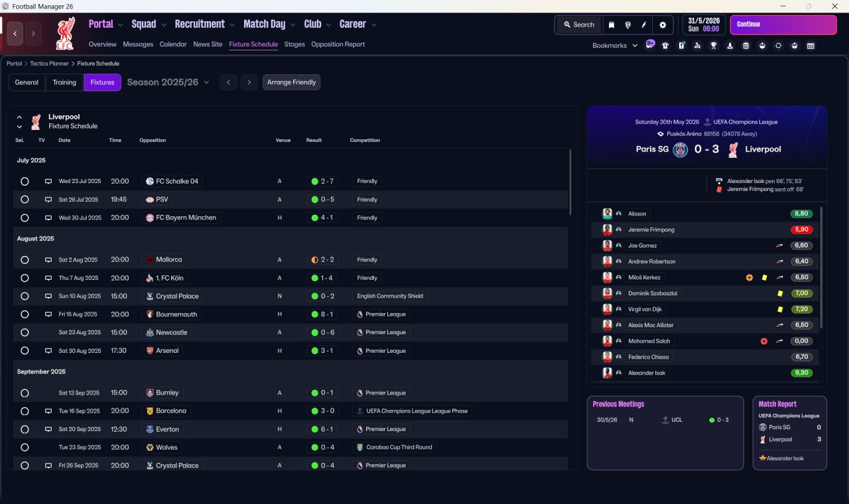Click Alisson's player portrait thumbnail
This screenshot has height=504, width=849.
point(607,214)
